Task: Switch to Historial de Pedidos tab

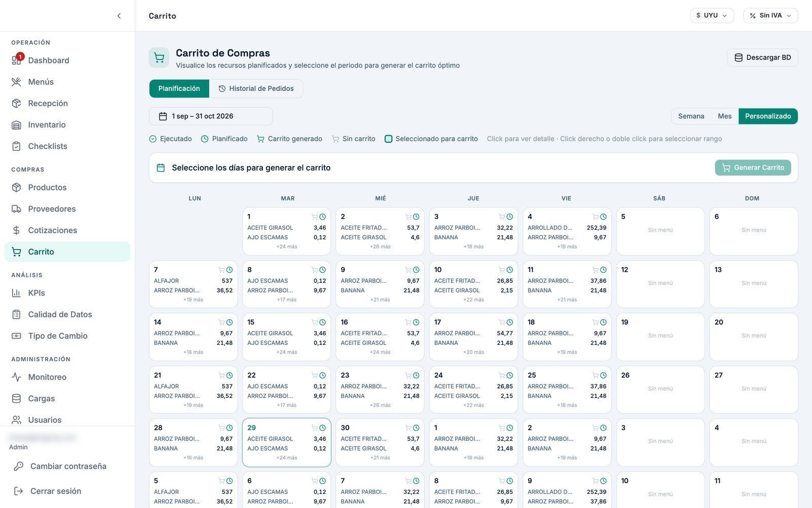Action: pyautogui.click(x=256, y=88)
